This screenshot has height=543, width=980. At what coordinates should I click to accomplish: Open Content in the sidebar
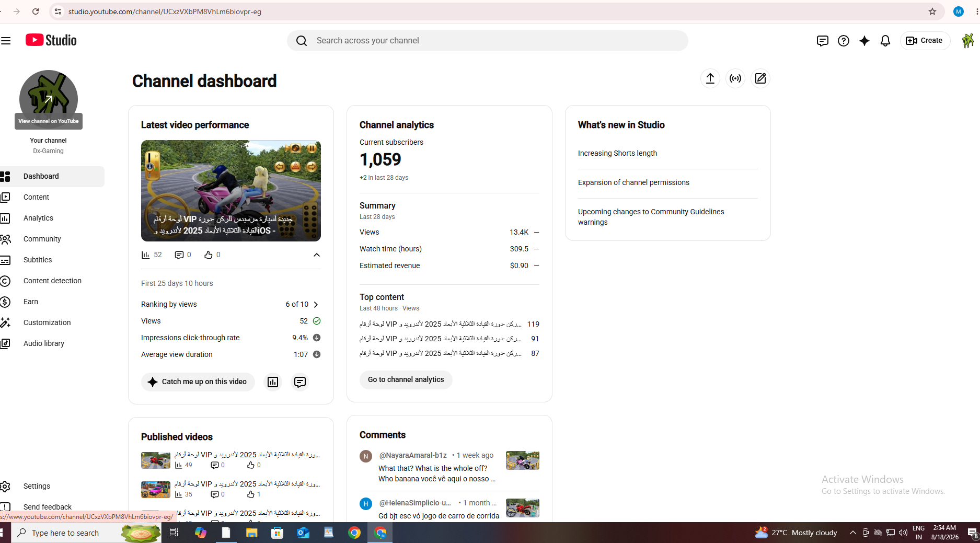point(52,198)
